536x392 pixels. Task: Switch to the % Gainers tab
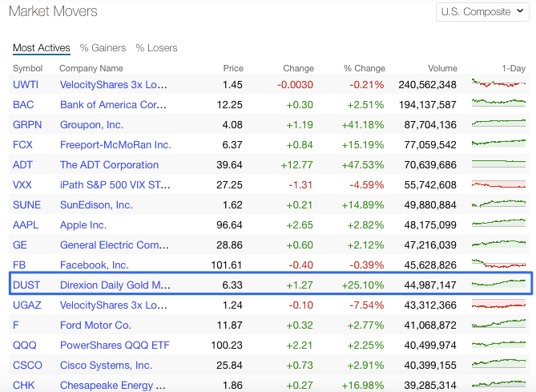(x=103, y=48)
